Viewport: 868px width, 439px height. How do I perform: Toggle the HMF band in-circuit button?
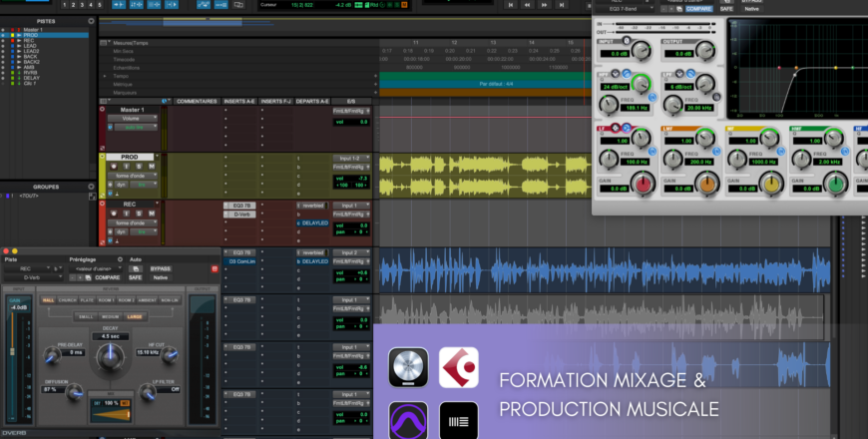pos(845,151)
